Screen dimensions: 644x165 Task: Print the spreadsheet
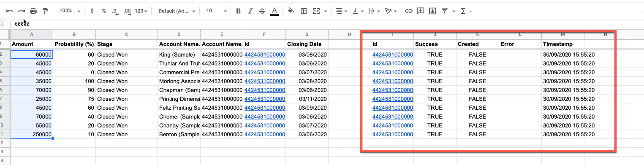click(33, 11)
